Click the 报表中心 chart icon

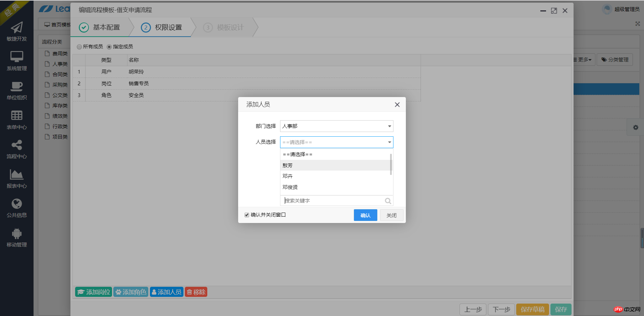pos(16,174)
